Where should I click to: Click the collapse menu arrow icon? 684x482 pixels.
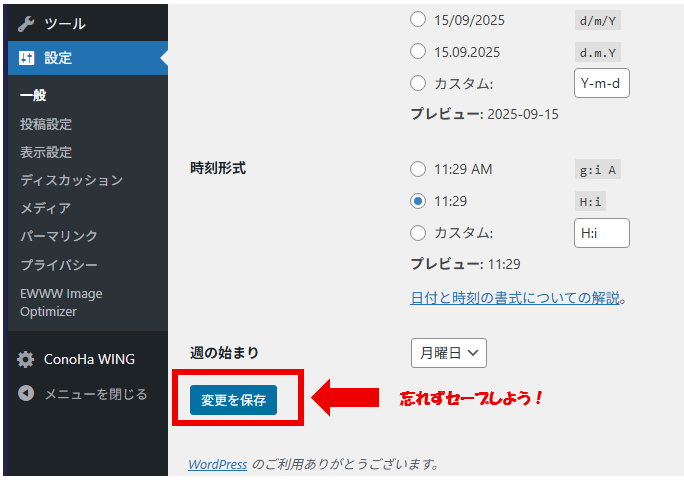pyautogui.click(x=26, y=394)
